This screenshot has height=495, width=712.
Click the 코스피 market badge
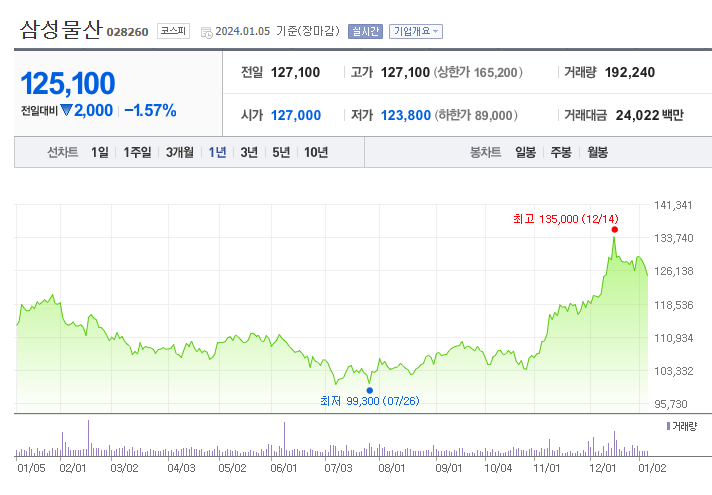coord(173,31)
